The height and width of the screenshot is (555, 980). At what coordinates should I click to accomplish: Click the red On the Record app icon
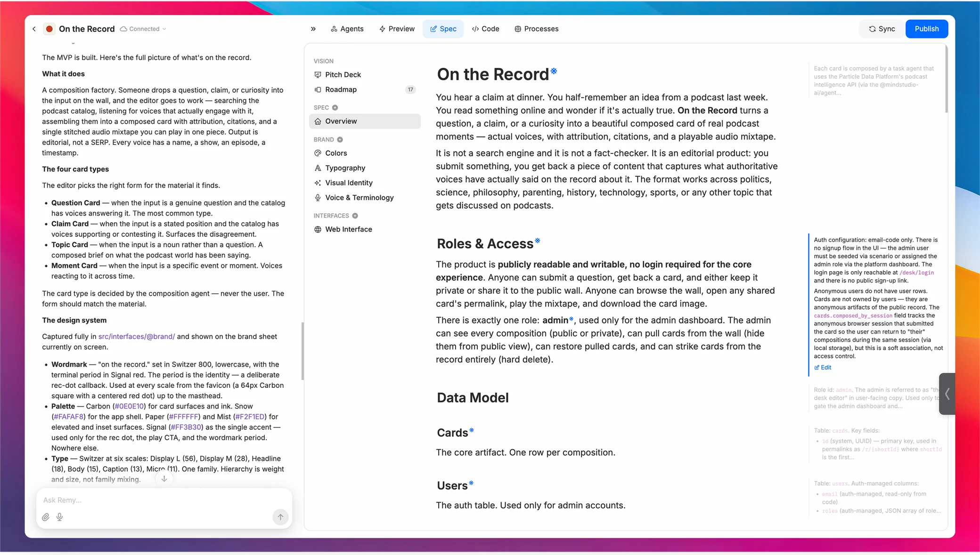click(49, 29)
